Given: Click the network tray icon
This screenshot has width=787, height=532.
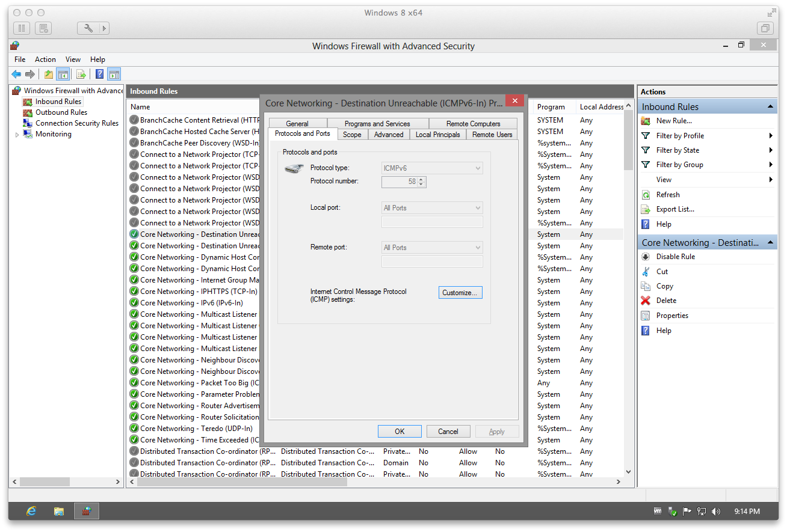Looking at the screenshot, I should pyautogui.click(x=702, y=512).
